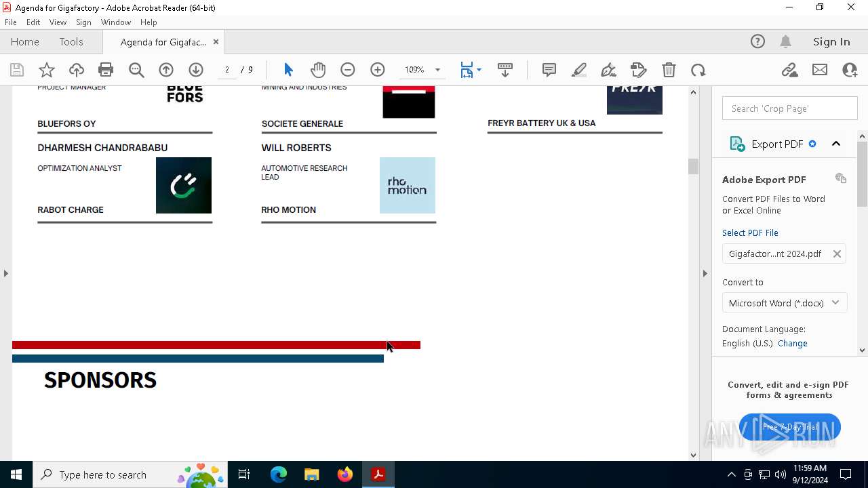Click the scrolling mode icon

pos(505,70)
